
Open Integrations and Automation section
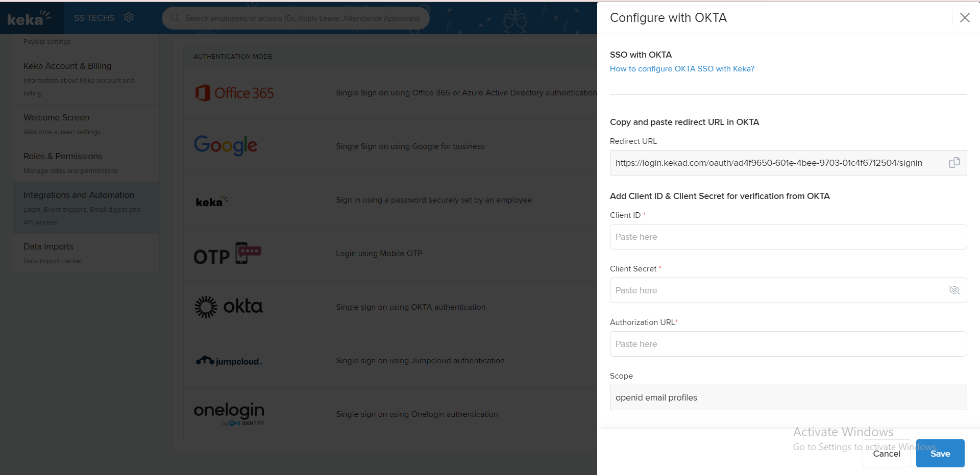point(86,208)
